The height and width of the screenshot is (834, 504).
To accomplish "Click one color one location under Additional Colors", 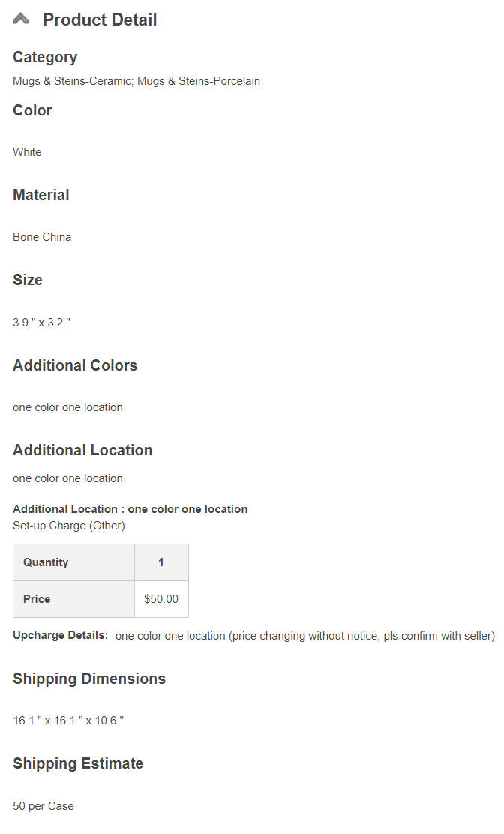I will [67, 407].
